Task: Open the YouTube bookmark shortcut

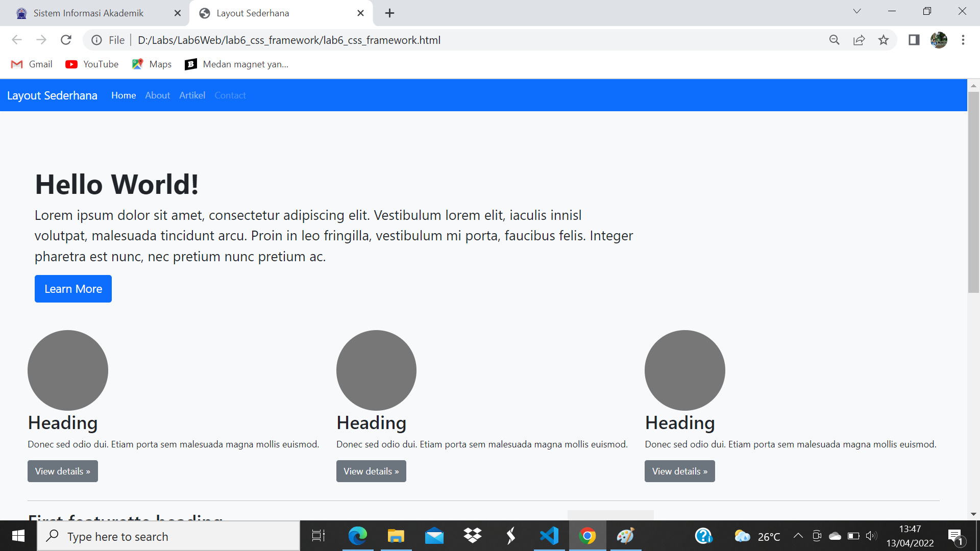Action: pyautogui.click(x=92, y=64)
